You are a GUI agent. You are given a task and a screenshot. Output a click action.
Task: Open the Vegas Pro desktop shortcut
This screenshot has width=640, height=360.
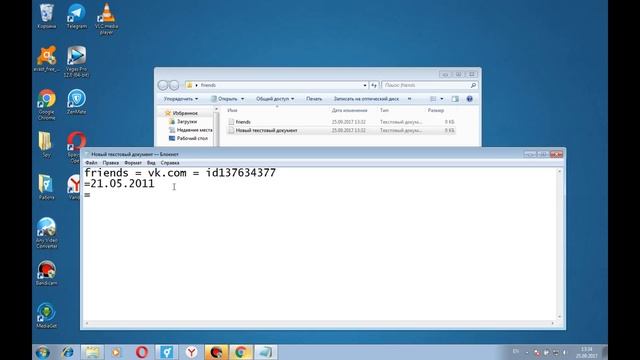click(x=76, y=62)
